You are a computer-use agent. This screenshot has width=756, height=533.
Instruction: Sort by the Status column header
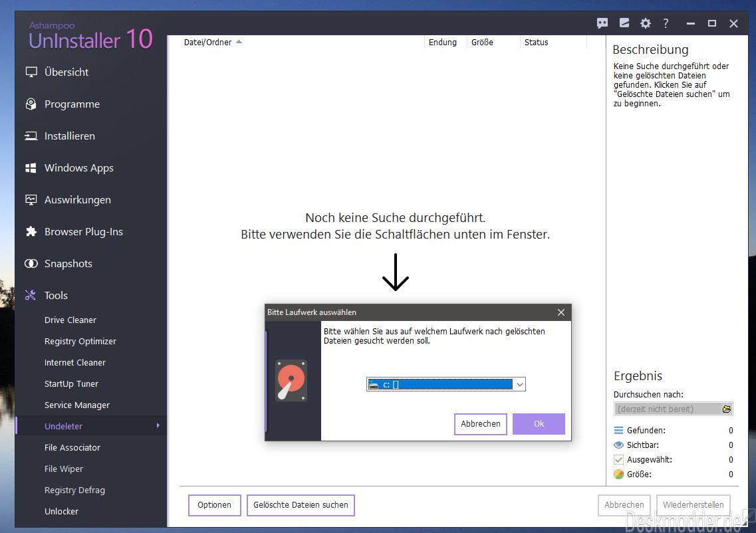pos(536,43)
